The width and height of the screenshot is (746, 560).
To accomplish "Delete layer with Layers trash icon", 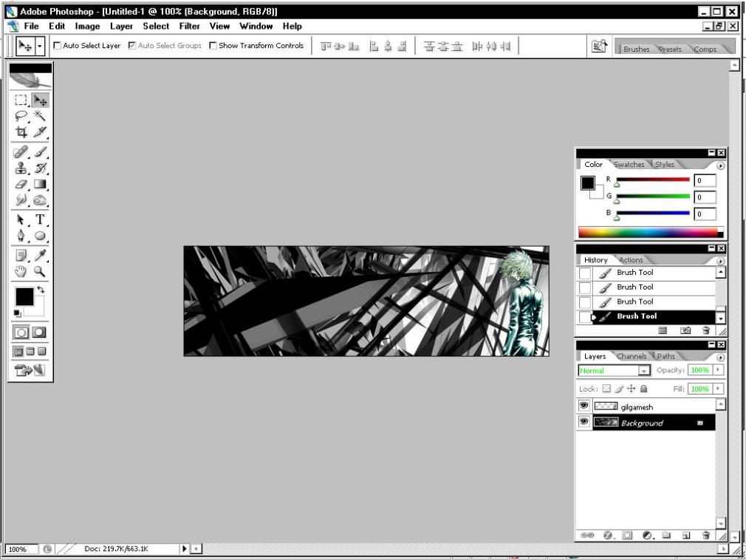I will click(706, 536).
